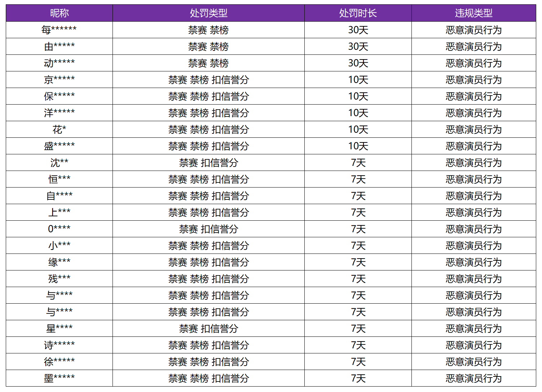Select nickname cell 由*****

pyautogui.click(x=59, y=47)
